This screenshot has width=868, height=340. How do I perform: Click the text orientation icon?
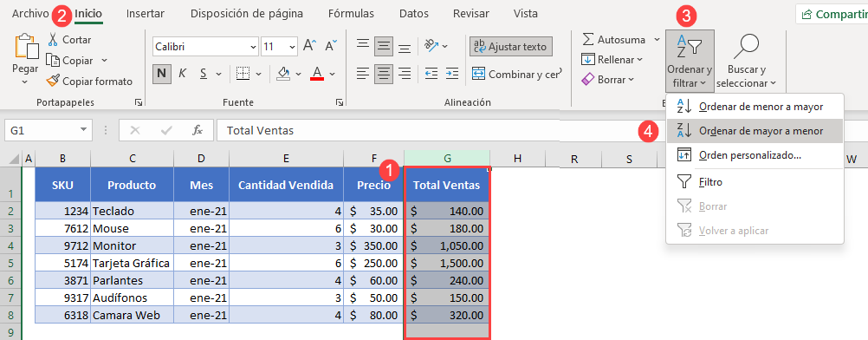tap(431, 46)
